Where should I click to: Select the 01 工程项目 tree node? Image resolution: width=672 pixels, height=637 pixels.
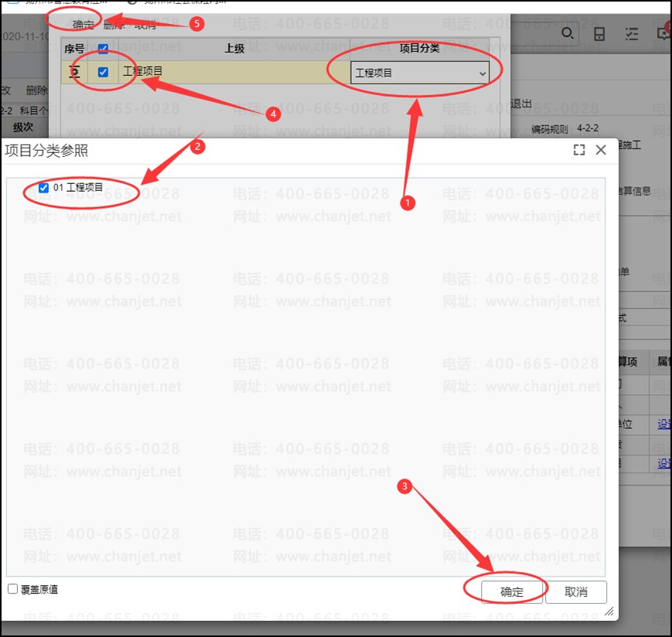pos(78,188)
